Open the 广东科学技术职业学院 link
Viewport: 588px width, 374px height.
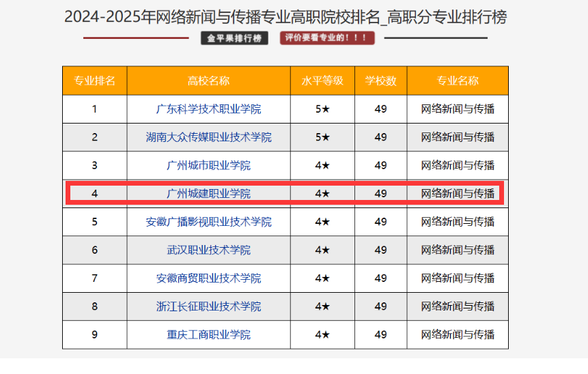[x=208, y=109]
